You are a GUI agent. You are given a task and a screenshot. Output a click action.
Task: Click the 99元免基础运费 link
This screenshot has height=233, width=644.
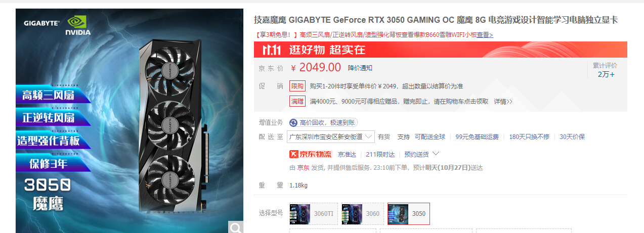pos(477,136)
